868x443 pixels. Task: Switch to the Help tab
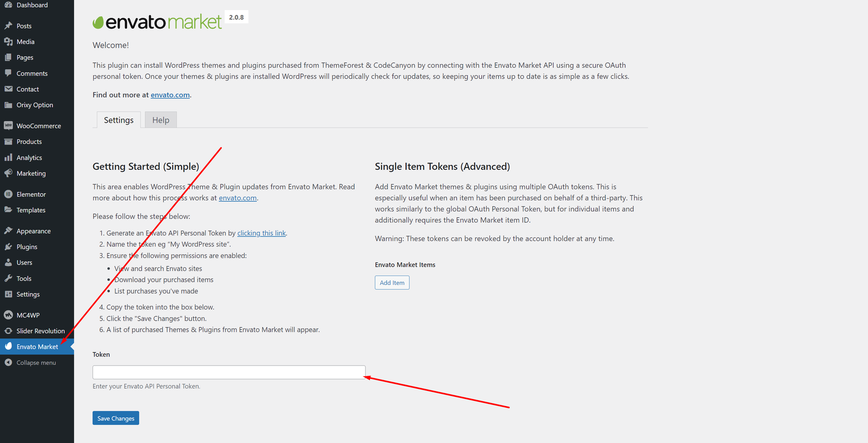pos(161,120)
